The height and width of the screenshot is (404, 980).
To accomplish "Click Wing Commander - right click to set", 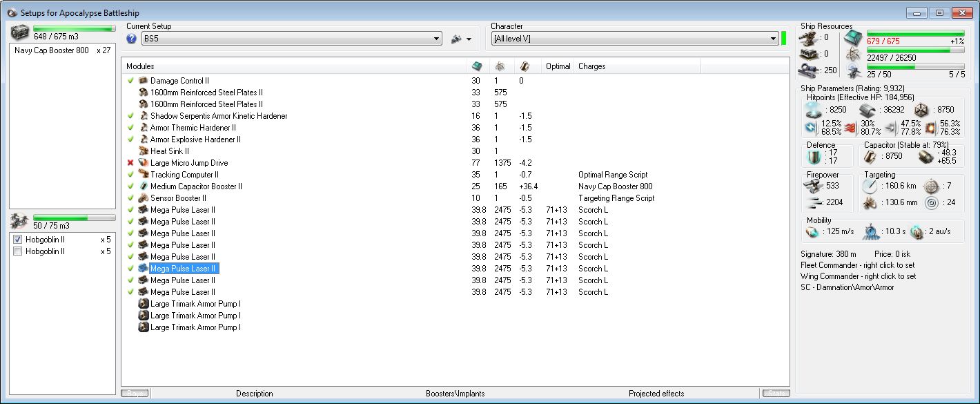I will pyautogui.click(x=859, y=276).
